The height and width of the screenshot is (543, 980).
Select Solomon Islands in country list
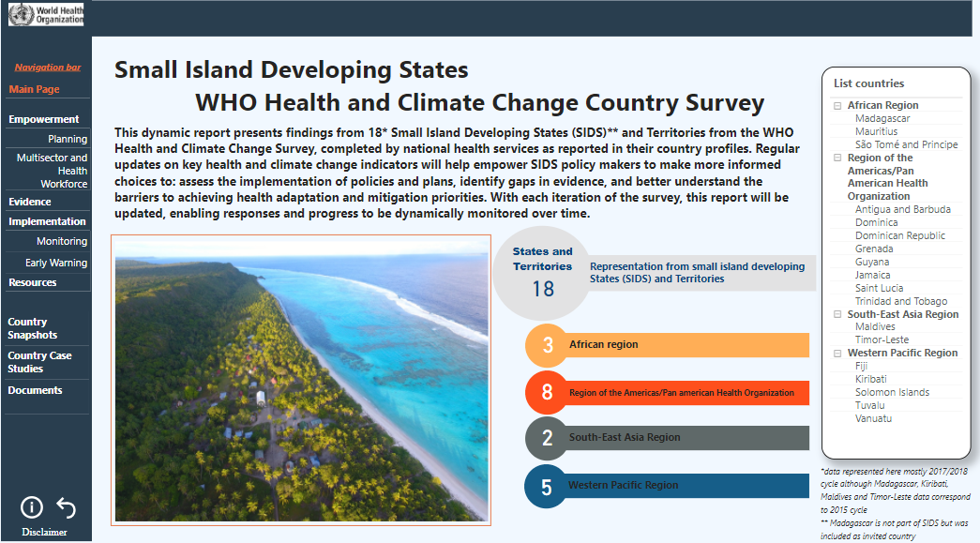pos(892,392)
